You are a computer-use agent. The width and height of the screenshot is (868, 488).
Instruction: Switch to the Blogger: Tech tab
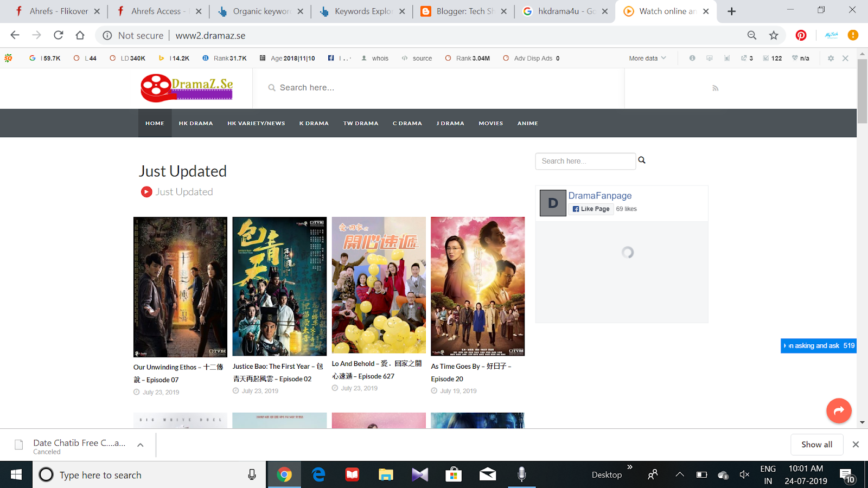coord(465,11)
